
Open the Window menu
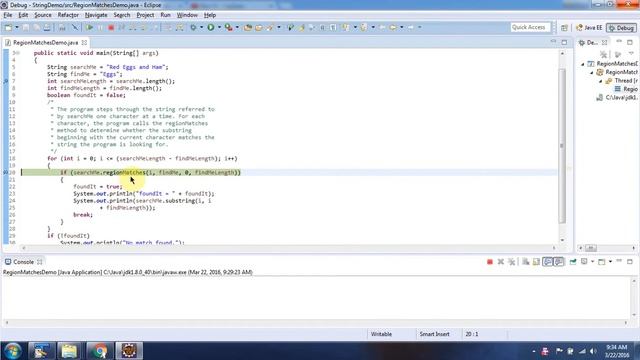point(187,15)
